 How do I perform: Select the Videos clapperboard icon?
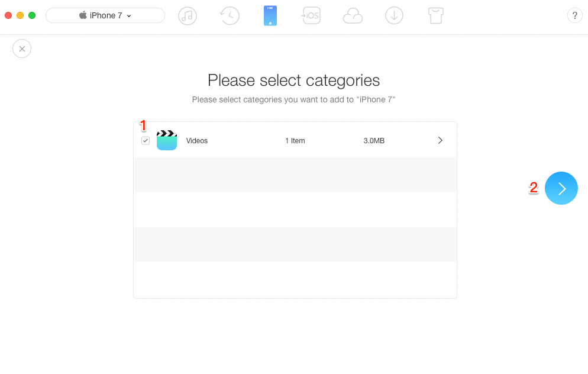point(166,140)
